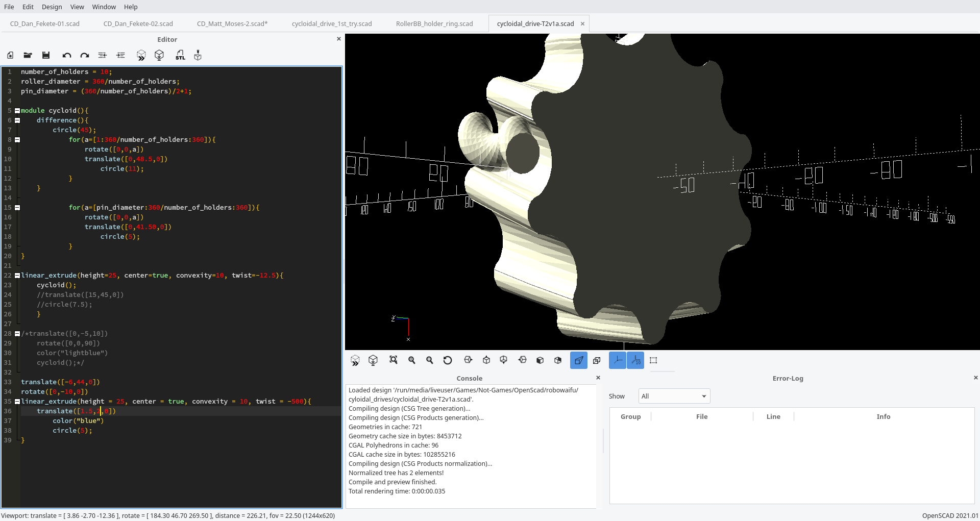Close the Error-Log panel
The image size is (980, 521).
pos(976,378)
